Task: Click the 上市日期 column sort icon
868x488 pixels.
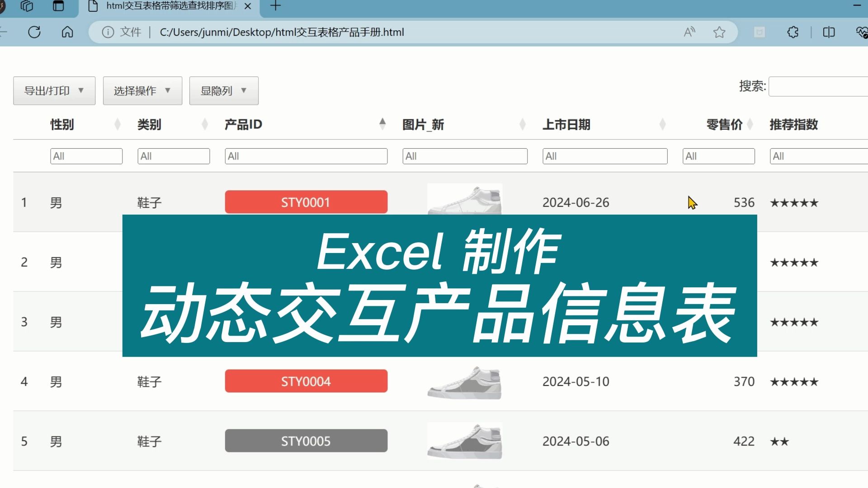Action: click(663, 125)
